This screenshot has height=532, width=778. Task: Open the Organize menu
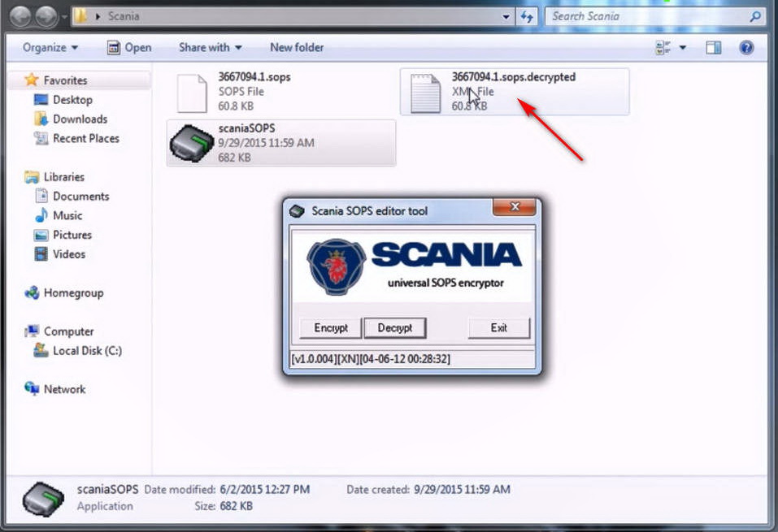click(50, 48)
